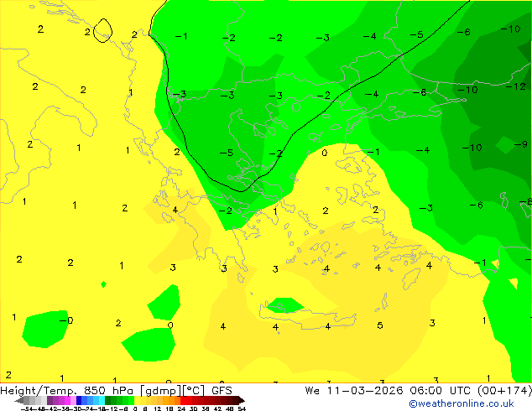
Task: Click the -12 temperature value on the map
Action: (516, 86)
